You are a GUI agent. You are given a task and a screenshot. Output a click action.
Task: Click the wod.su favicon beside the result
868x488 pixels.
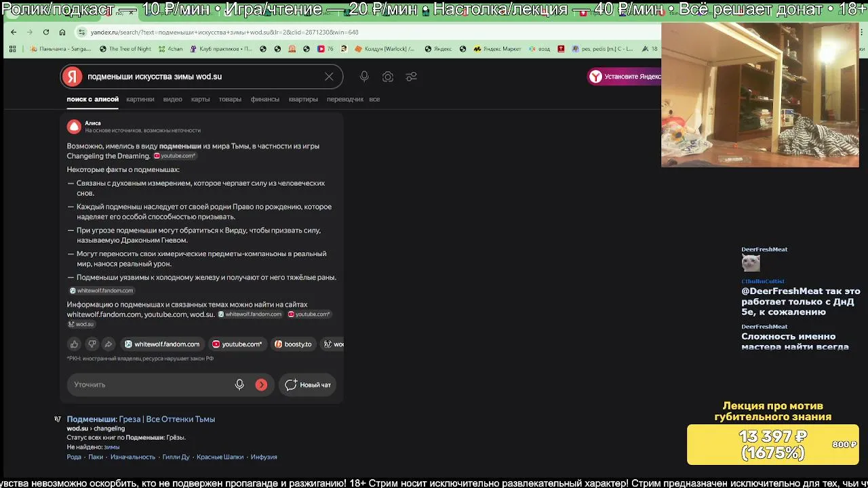pyautogui.click(x=58, y=420)
